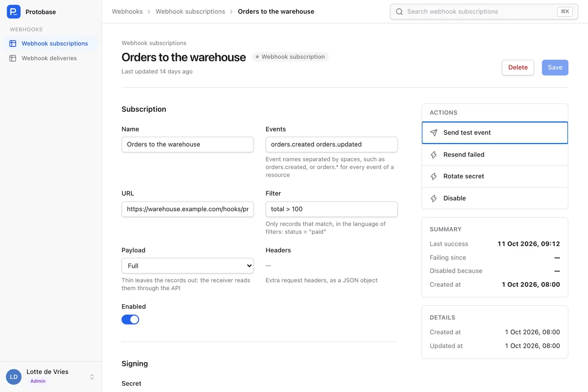
Task: Click the Save button
Action: (x=555, y=68)
